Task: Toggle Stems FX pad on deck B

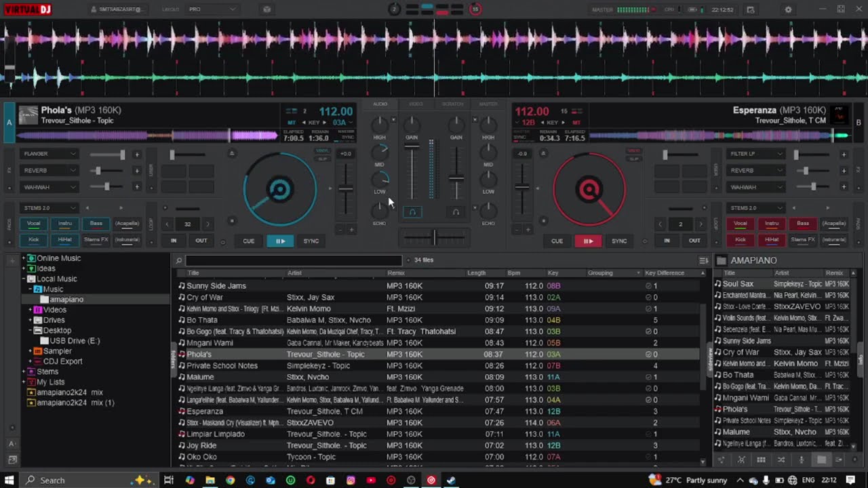Action: 803,239
